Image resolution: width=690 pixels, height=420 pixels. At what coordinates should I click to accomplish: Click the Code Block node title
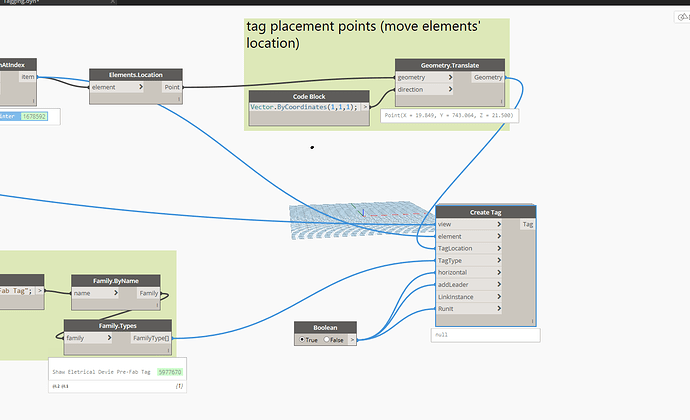coord(309,96)
